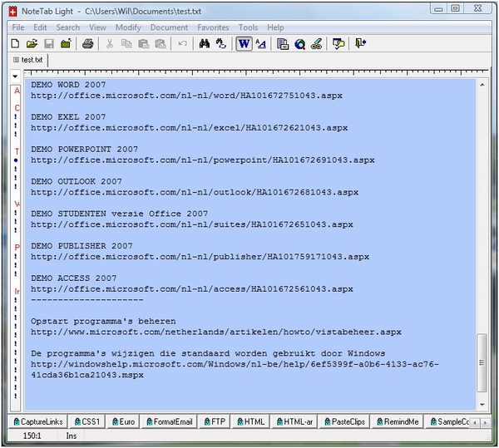499x448 pixels.
Task: Open the Euro clipbook tab
Action: [123, 422]
